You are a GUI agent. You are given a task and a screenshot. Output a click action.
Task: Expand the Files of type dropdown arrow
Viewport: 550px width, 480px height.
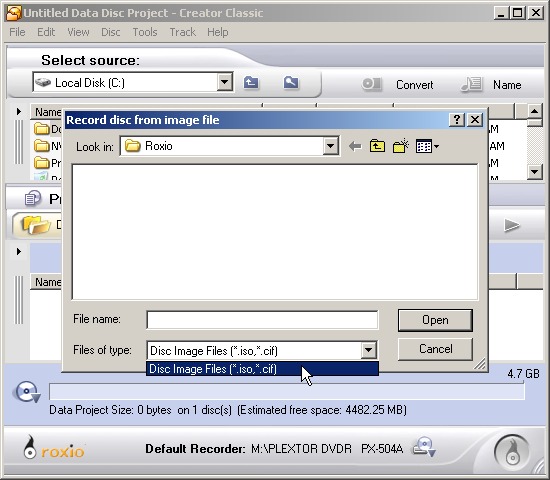point(368,350)
